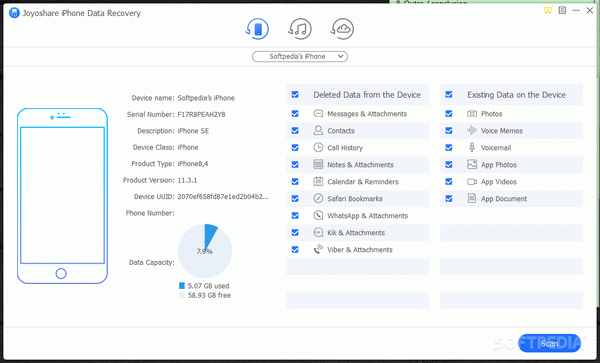The image size is (600, 363).
Task: Click the App Photos picture icon
Action: 472,164
